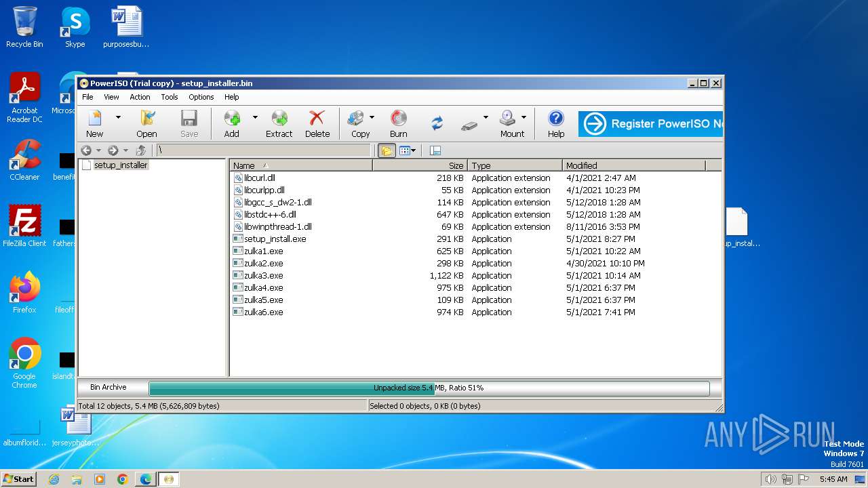Click the Add files toolbar icon
This screenshot has width=868, height=488.
click(232, 123)
